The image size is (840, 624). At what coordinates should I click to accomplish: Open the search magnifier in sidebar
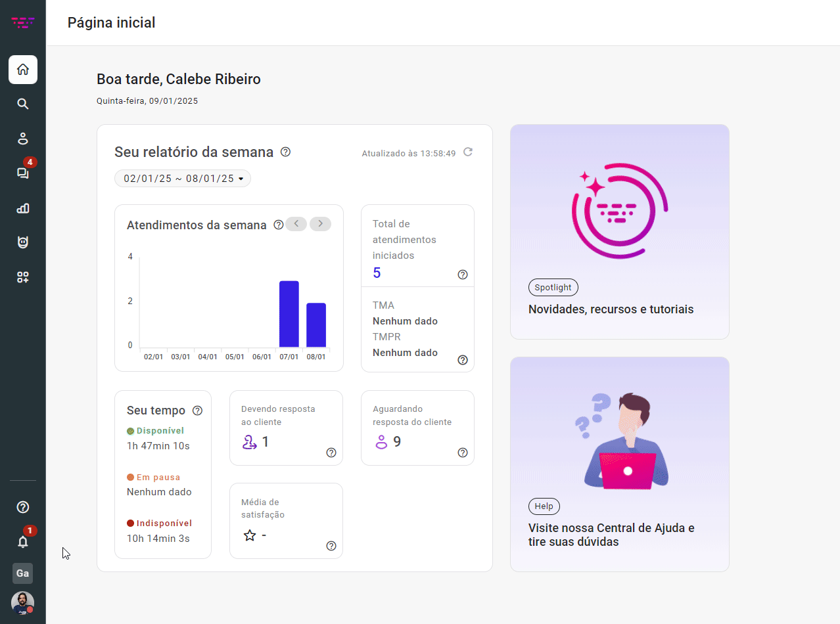coord(23,104)
